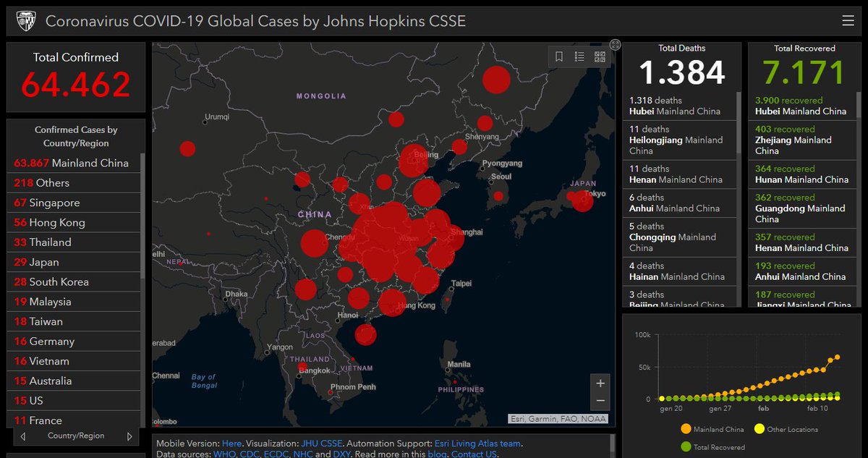Image resolution: width=868 pixels, height=458 pixels.
Task: Select Australia with 15 cases
Action: pyautogui.click(x=74, y=381)
